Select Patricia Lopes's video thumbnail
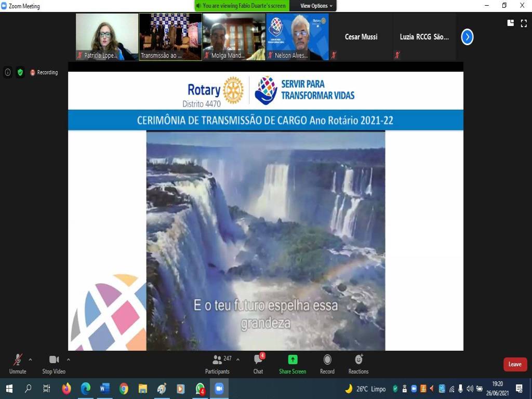Screen dimensions: 532x399 tap(107, 36)
